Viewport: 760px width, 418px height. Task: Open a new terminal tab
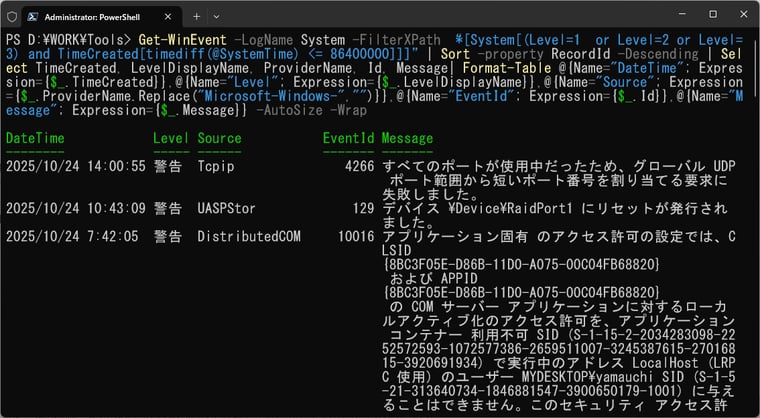[x=196, y=17]
